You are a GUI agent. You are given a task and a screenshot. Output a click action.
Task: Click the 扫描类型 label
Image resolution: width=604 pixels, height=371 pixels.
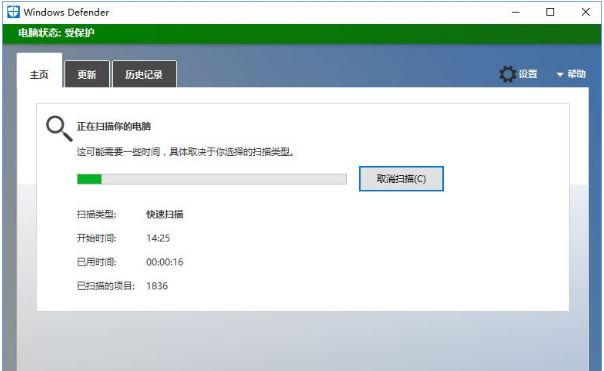click(x=96, y=214)
